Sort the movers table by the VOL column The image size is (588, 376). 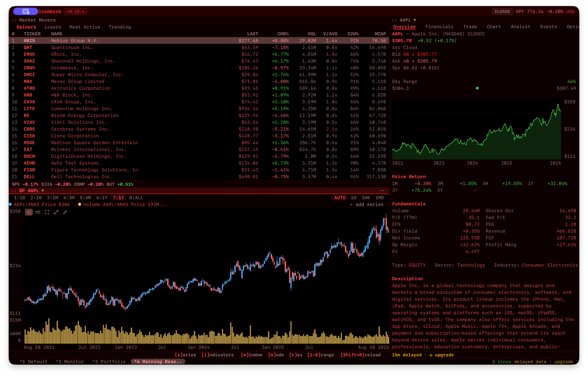tap(312, 34)
